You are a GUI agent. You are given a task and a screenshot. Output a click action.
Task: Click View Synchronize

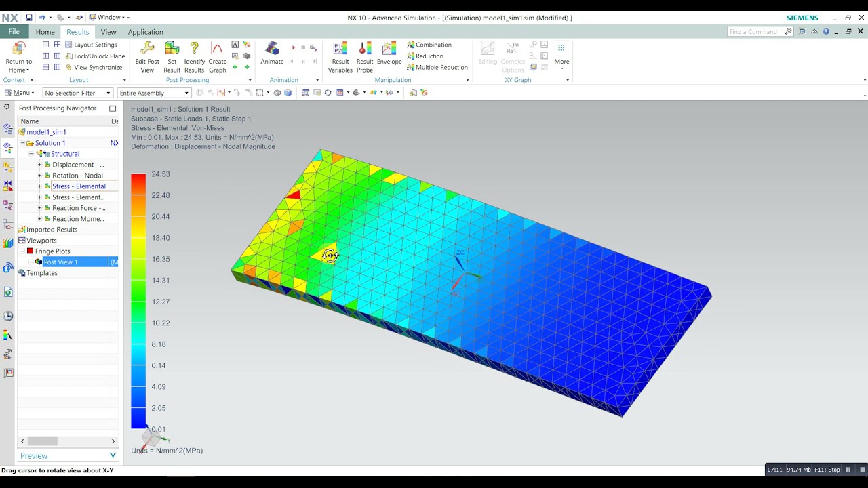pos(94,67)
